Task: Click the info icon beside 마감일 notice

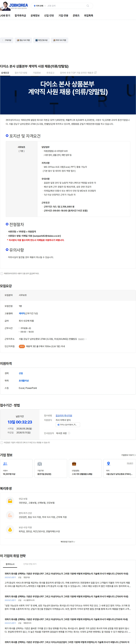Action: click(2, 443)
